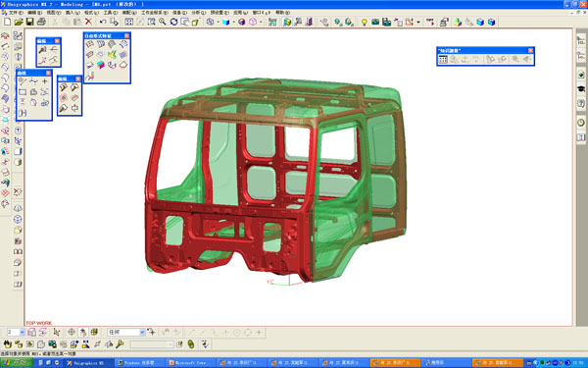Click the red X Delete icon
This screenshot has height=368, width=588.
tap(88, 22)
